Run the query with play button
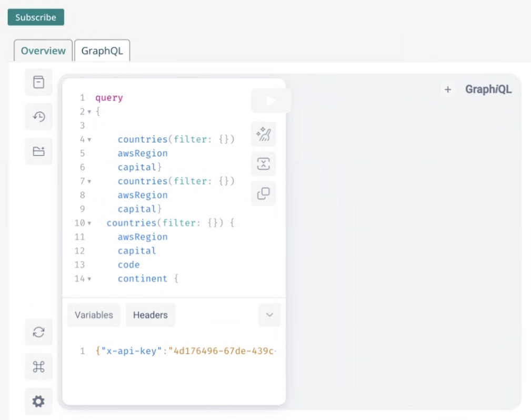Screen dimensions: 531x420 pyautogui.click(x=270, y=100)
